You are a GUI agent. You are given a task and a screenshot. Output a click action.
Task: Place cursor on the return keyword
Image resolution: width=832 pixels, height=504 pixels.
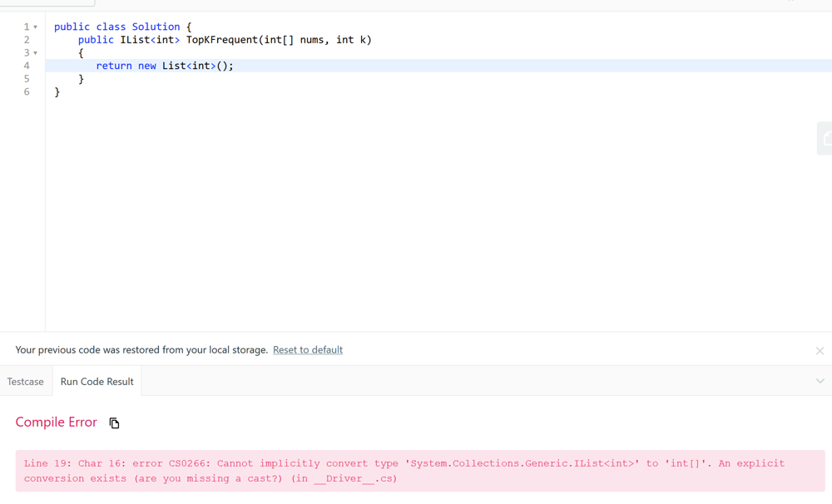click(114, 66)
